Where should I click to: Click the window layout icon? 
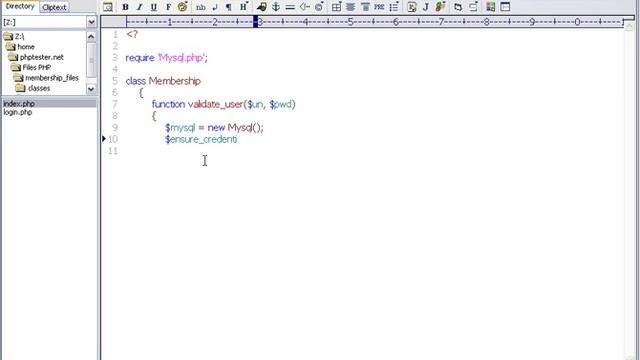click(505, 7)
